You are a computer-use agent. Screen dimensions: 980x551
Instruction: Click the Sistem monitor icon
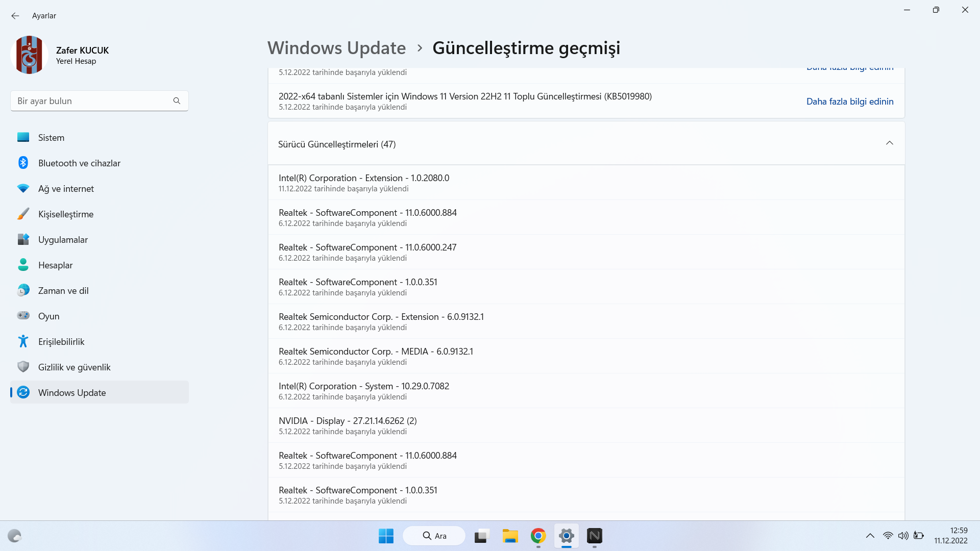[x=23, y=137]
